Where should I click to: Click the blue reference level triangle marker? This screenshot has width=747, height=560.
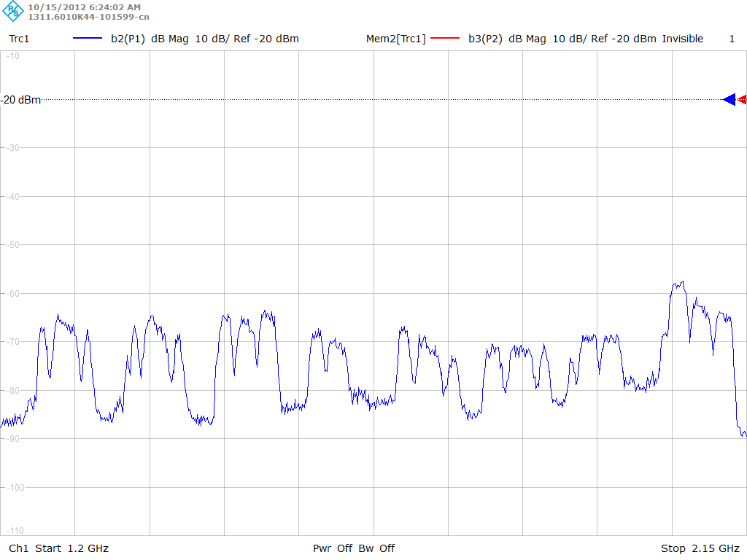point(729,100)
